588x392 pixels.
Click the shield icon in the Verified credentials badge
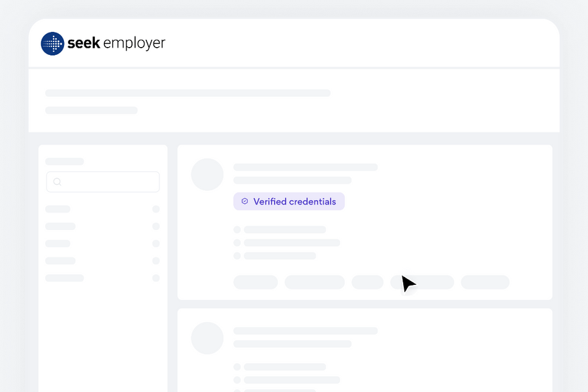245,201
